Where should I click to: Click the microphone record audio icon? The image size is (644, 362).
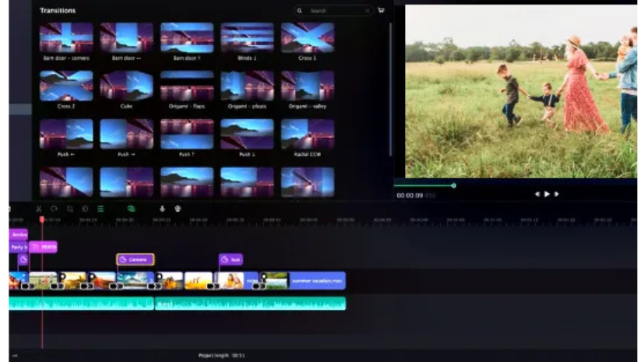pyautogui.click(x=163, y=209)
